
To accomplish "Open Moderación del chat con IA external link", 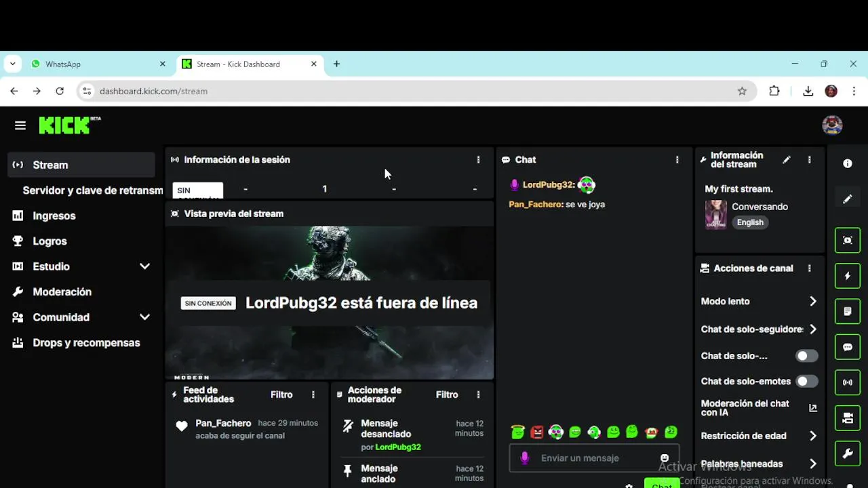I will click(813, 408).
